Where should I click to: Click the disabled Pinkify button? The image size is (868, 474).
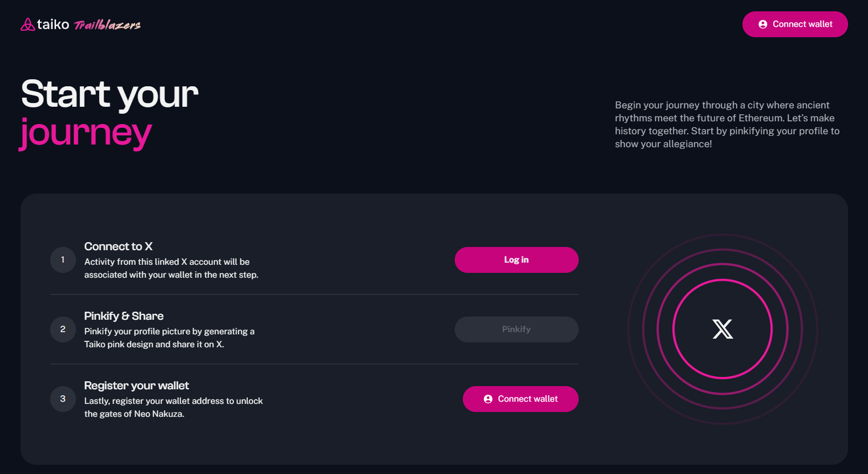coord(517,329)
